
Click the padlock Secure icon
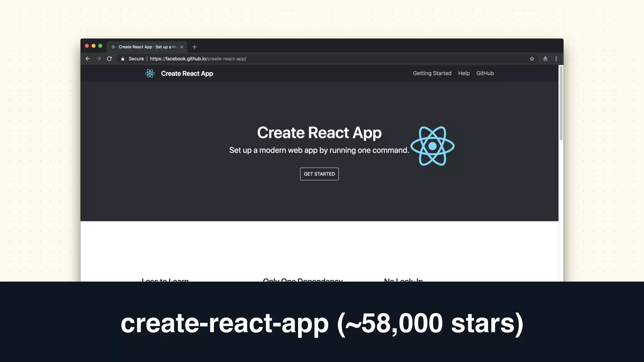tap(123, 59)
